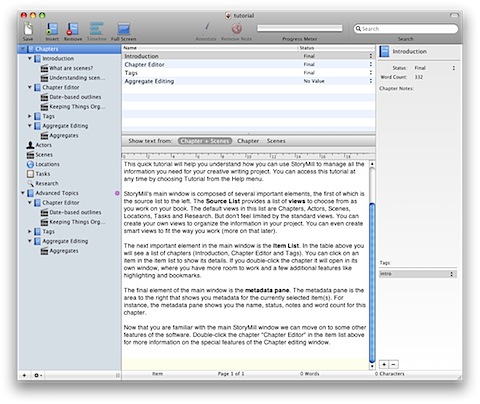
Task: Remove tag with metadata minus button
Action: (393, 365)
